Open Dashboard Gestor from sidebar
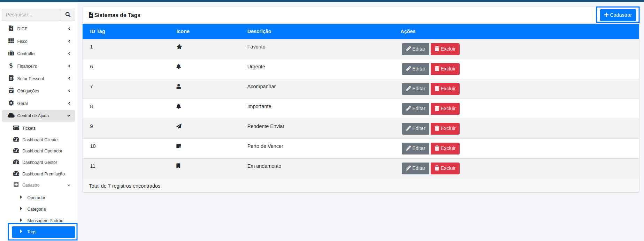This screenshot has height=241, width=644. pos(39,162)
